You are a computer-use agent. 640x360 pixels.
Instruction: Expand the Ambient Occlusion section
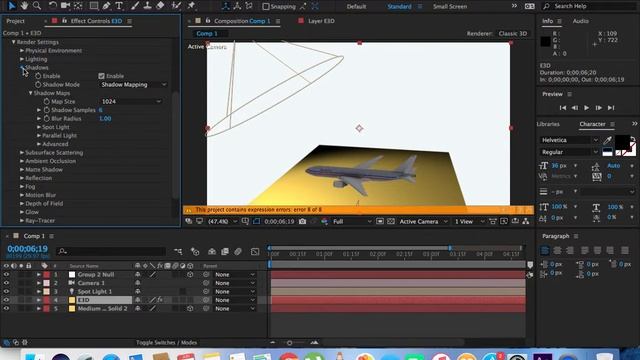tap(22, 161)
